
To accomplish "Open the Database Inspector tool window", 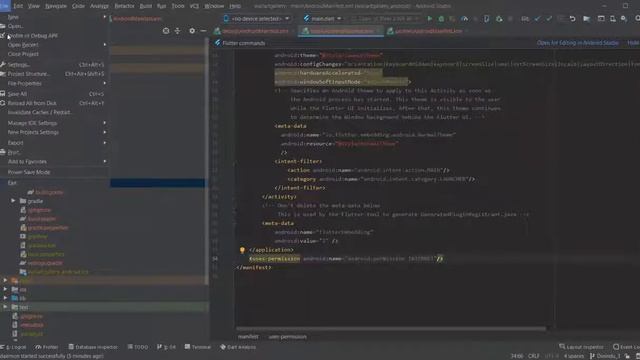I will point(93,347).
